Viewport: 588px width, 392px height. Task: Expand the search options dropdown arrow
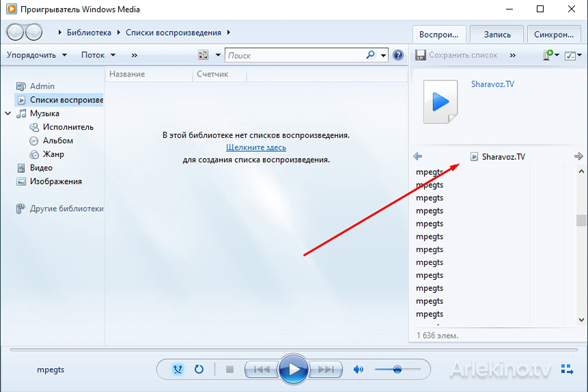click(383, 55)
